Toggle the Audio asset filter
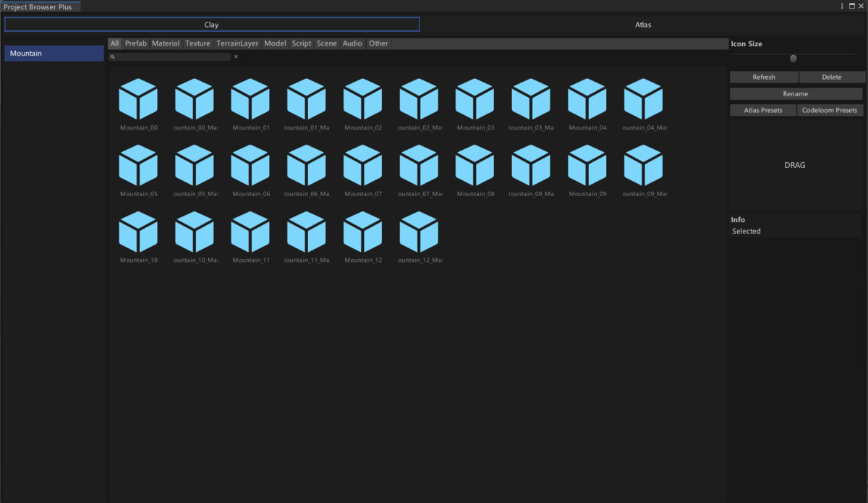The image size is (868, 503). click(352, 43)
